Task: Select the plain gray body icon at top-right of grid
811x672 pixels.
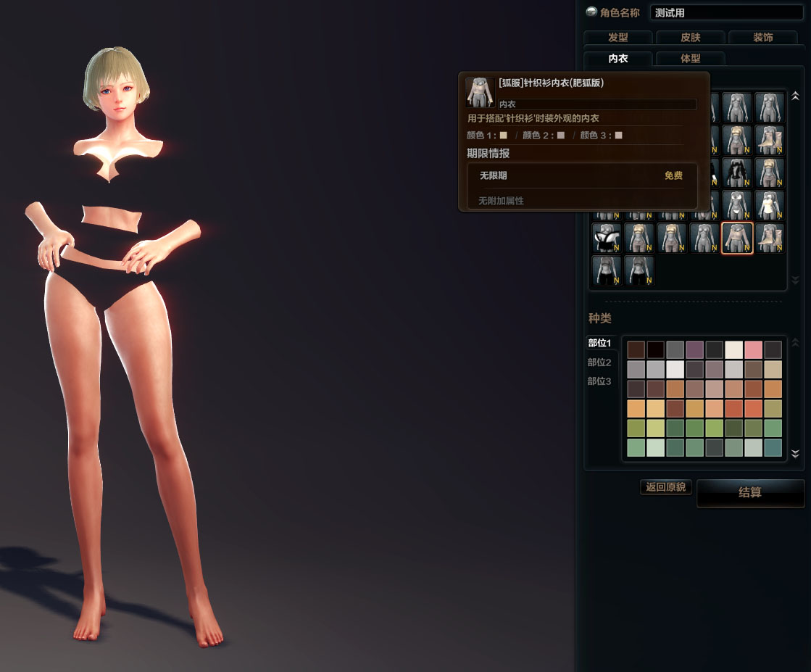Action: click(769, 107)
